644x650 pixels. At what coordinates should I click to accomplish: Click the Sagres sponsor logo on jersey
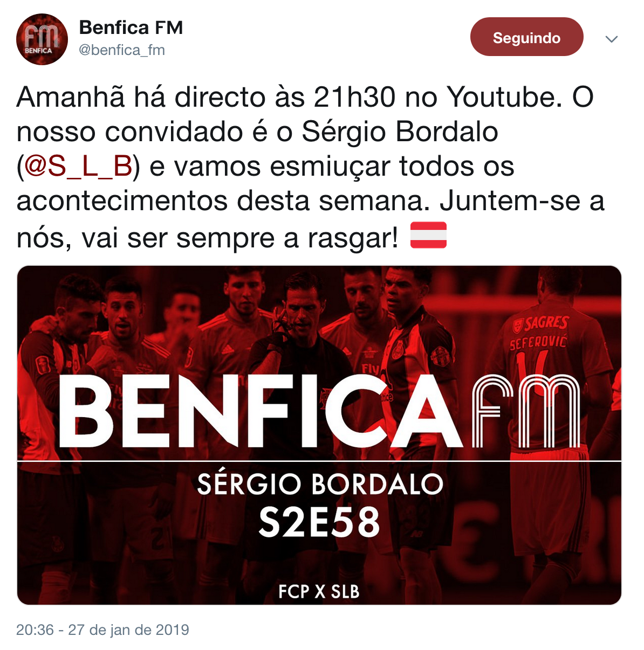[541, 323]
